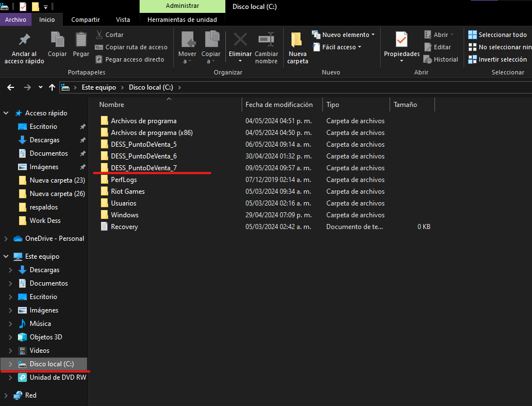
Task: Click the Abrir ribbon button
Action: coord(439,35)
